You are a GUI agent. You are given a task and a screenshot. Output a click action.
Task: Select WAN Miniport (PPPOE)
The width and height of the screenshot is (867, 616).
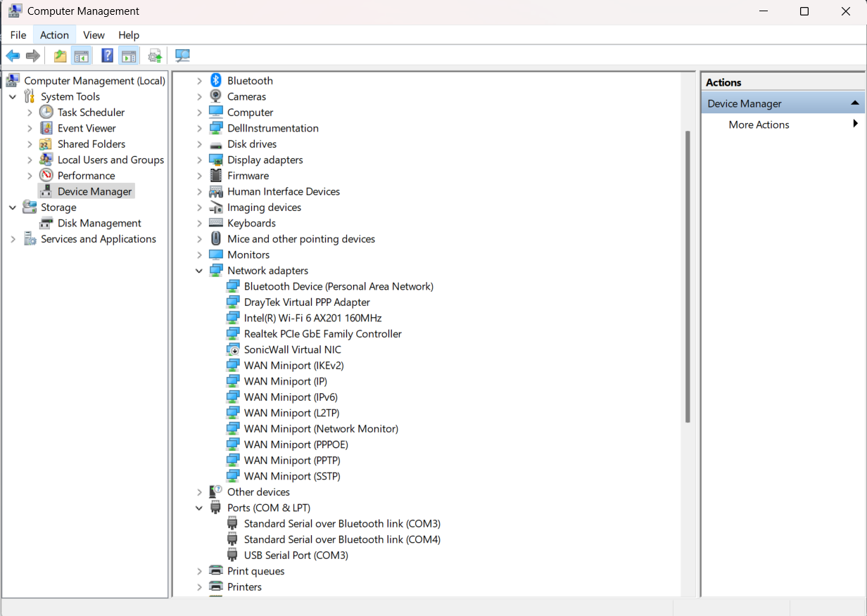[296, 444]
